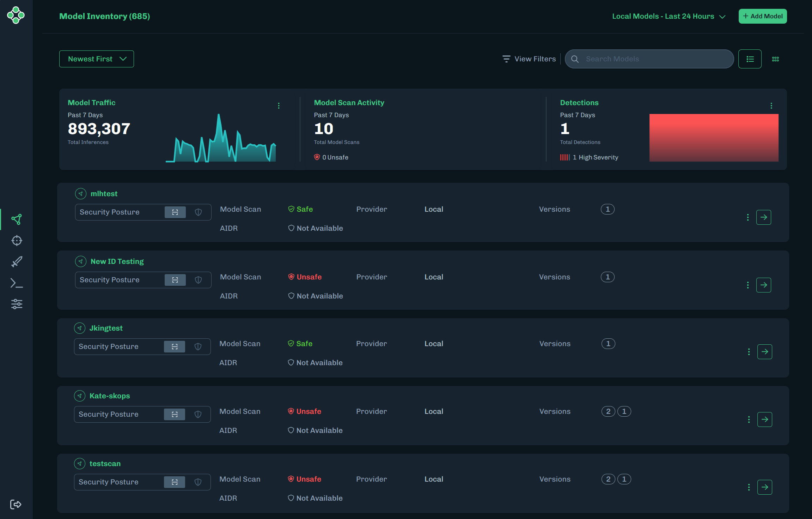This screenshot has width=812, height=519.
Task: Expand Local Models - Last 24 Hours dropdown
Action: click(x=668, y=16)
